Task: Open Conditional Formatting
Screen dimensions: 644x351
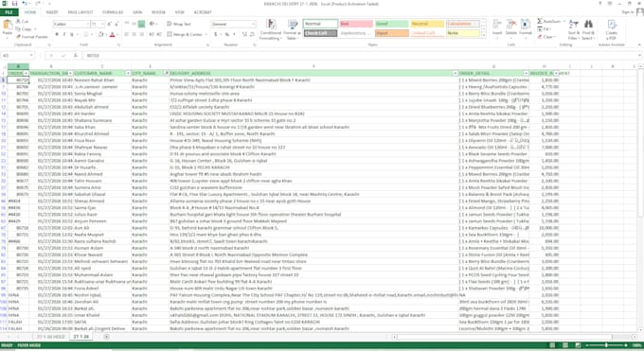Action: [271, 29]
